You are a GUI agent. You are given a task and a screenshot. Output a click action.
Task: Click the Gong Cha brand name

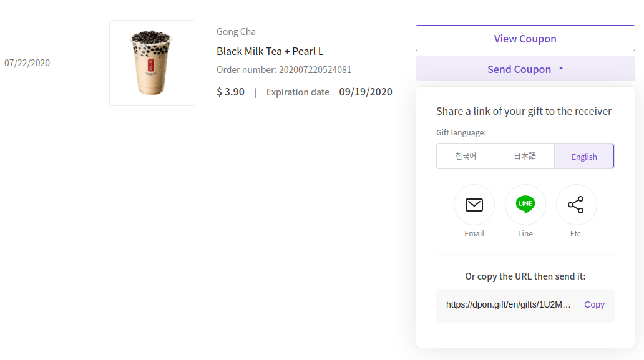pyautogui.click(x=236, y=32)
